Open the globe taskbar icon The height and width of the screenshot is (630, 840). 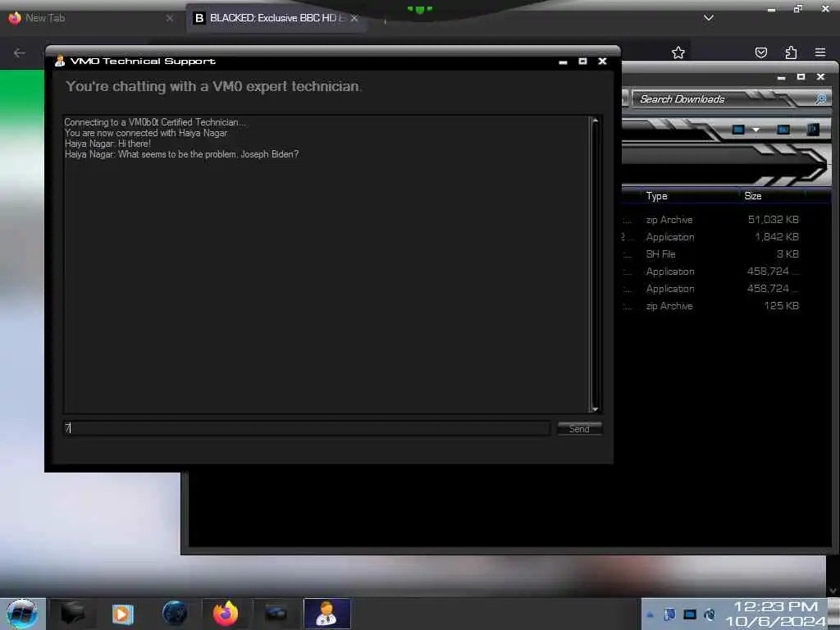click(175, 614)
